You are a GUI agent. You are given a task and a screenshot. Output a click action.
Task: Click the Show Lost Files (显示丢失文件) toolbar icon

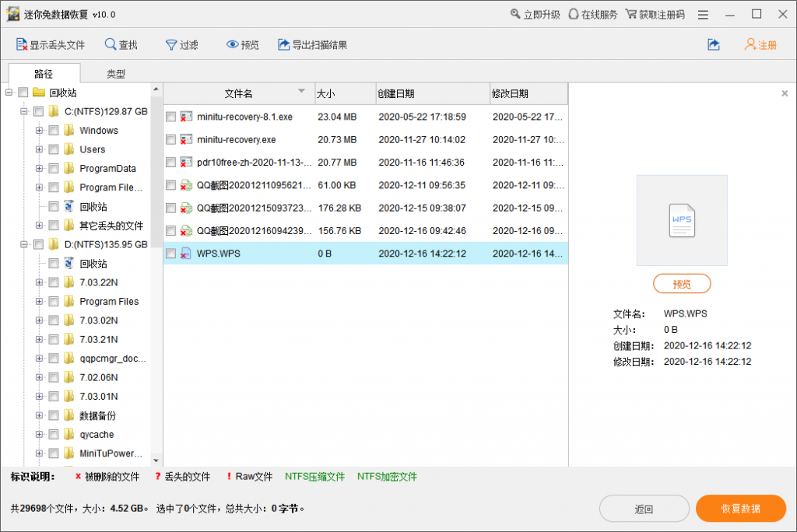click(x=21, y=44)
